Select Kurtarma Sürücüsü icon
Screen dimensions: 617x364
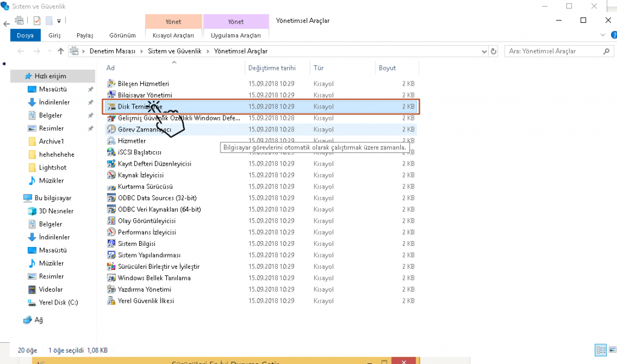coord(111,186)
